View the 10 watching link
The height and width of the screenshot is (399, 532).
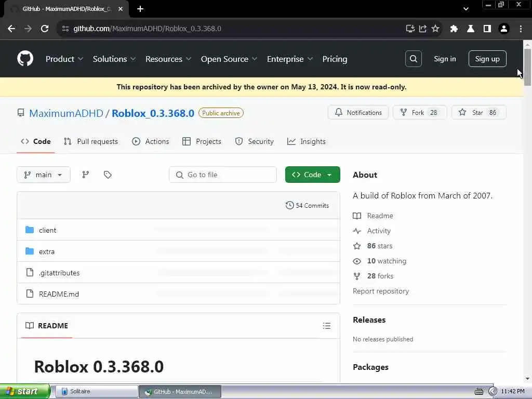pos(380,261)
